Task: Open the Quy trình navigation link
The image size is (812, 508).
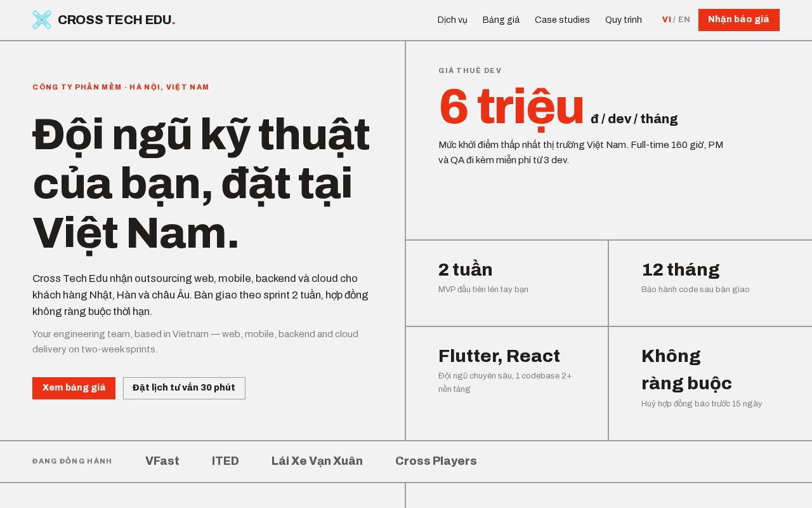Action: tap(624, 20)
